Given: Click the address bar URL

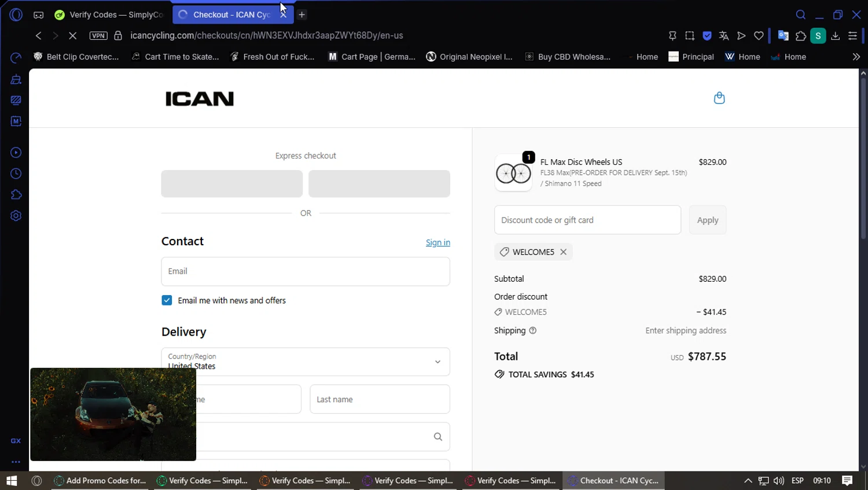Looking at the screenshot, I should click(x=267, y=36).
